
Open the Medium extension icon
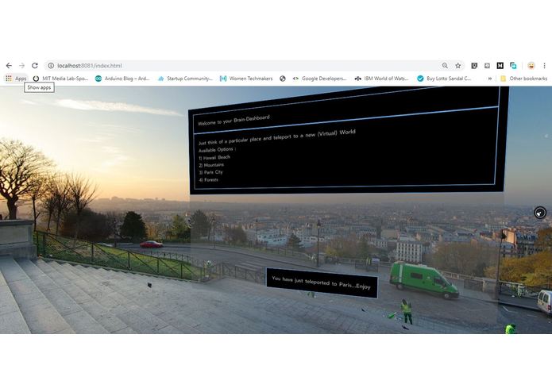pos(500,66)
